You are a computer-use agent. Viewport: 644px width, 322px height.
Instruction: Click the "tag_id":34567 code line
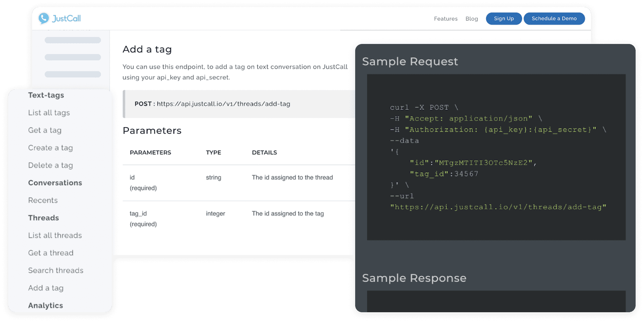[444, 174]
